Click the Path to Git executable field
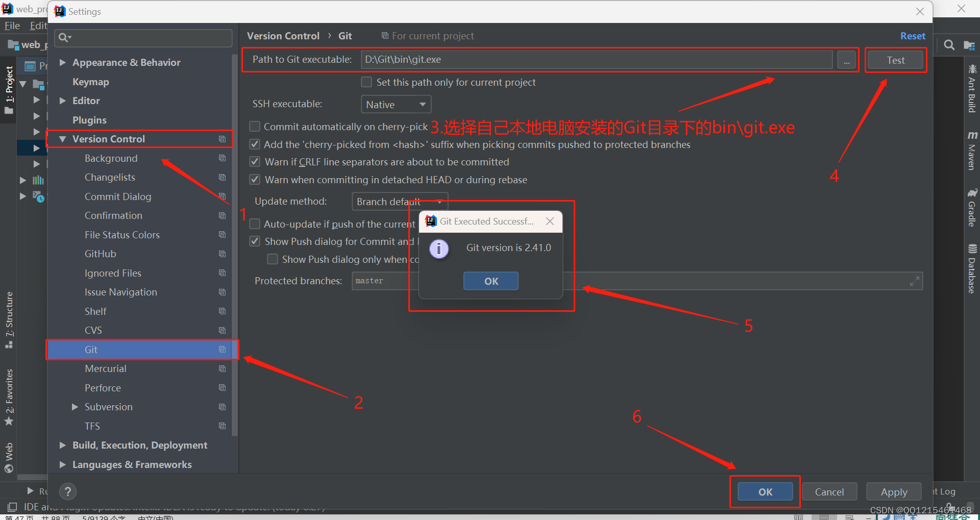This screenshot has width=980, height=520. pos(596,60)
